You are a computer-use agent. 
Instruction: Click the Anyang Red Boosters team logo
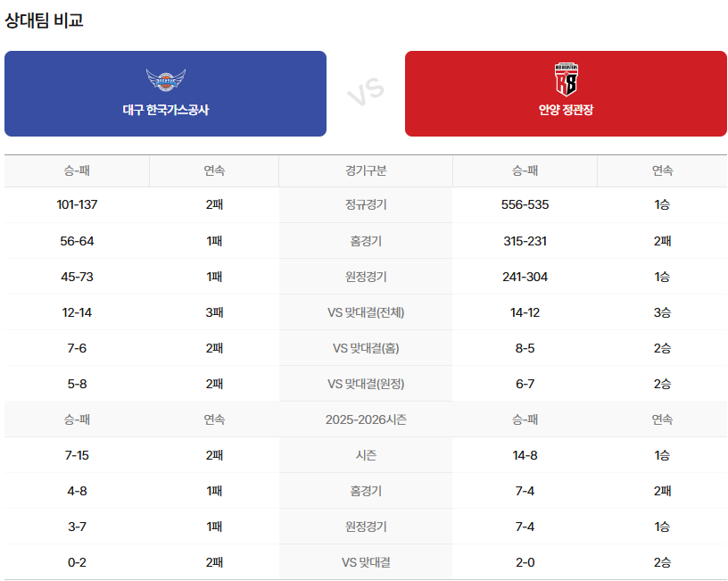566,79
